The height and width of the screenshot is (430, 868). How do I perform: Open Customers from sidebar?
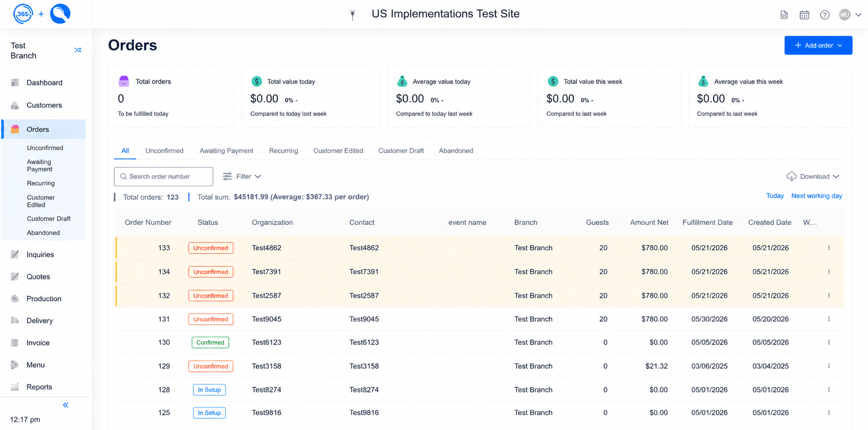click(44, 105)
